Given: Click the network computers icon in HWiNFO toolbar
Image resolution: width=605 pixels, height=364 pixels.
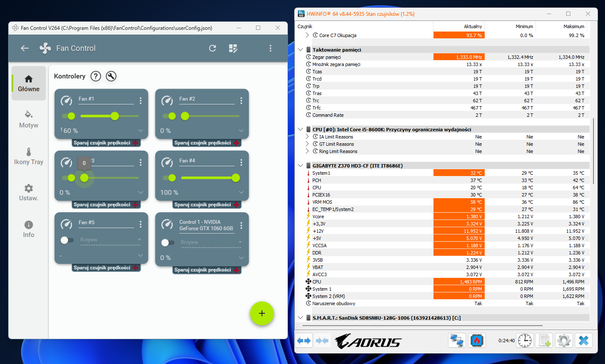Looking at the screenshot, I should [457, 341].
